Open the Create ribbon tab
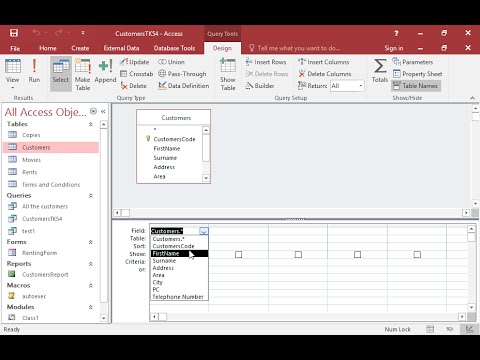The height and width of the screenshot is (360, 480). click(80, 48)
